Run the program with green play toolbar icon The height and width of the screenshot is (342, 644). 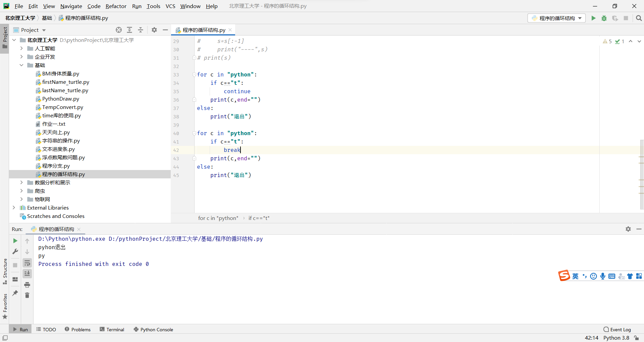pos(593,18)
